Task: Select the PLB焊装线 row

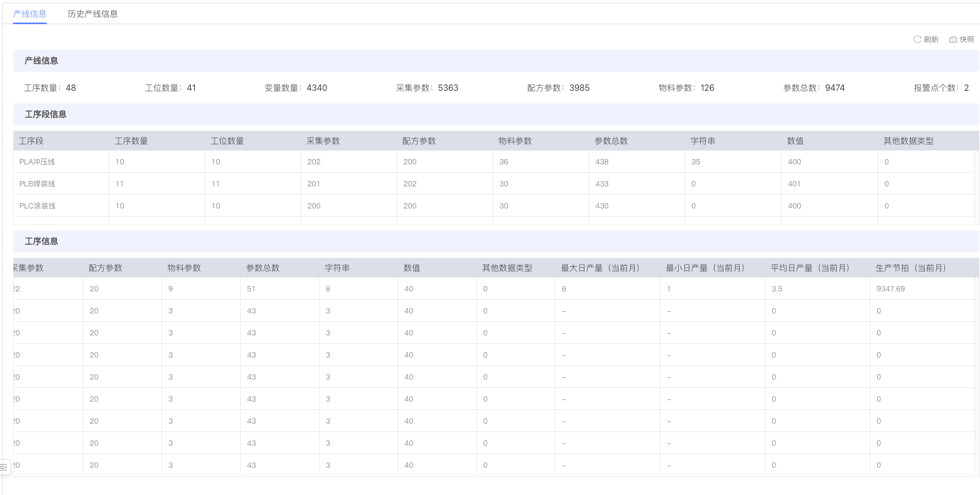Action: tap(37, 184)
